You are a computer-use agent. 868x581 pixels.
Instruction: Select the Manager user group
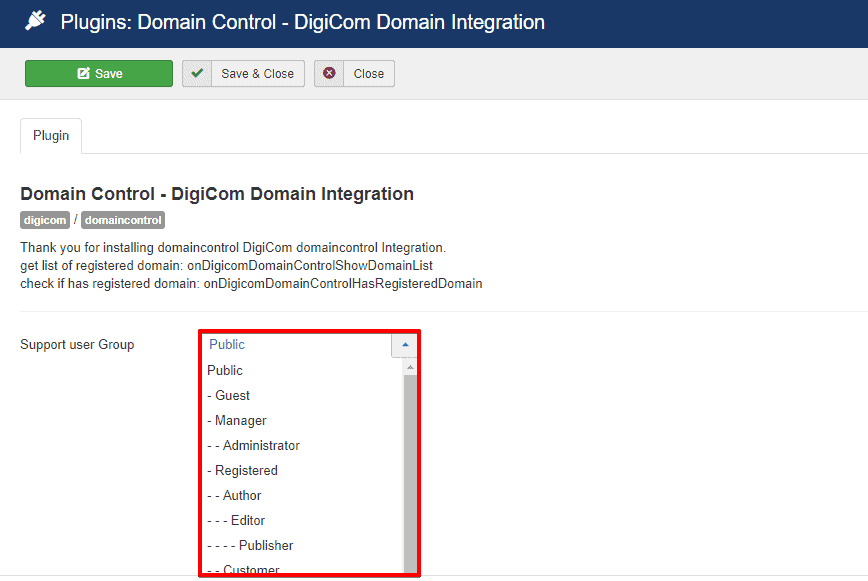tap(238, 420)
